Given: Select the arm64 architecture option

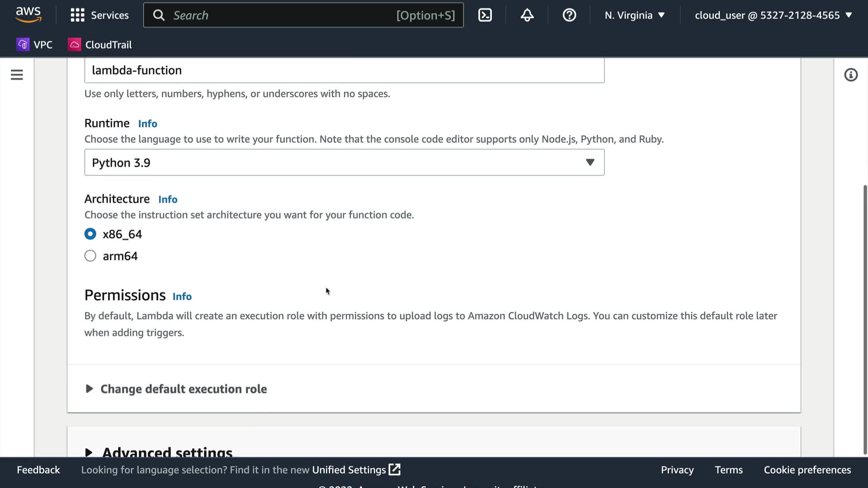Looking at the screenshot, I should click(x=90, y=256).
